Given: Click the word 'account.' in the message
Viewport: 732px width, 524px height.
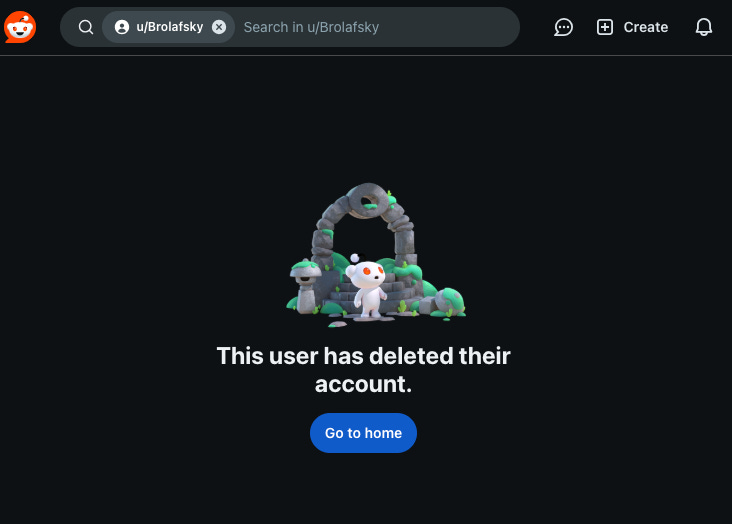Looking at the screenshot, I should click(x=363, y=384).
